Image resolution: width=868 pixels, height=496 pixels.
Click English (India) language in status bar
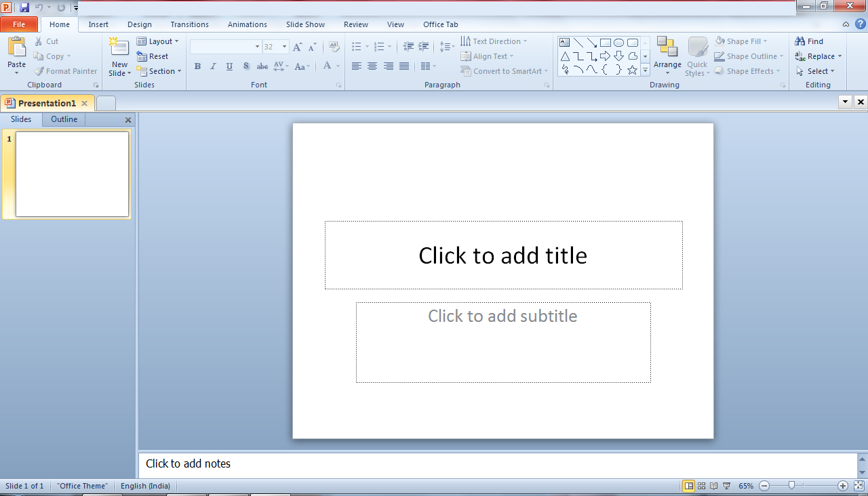(145, 486)
